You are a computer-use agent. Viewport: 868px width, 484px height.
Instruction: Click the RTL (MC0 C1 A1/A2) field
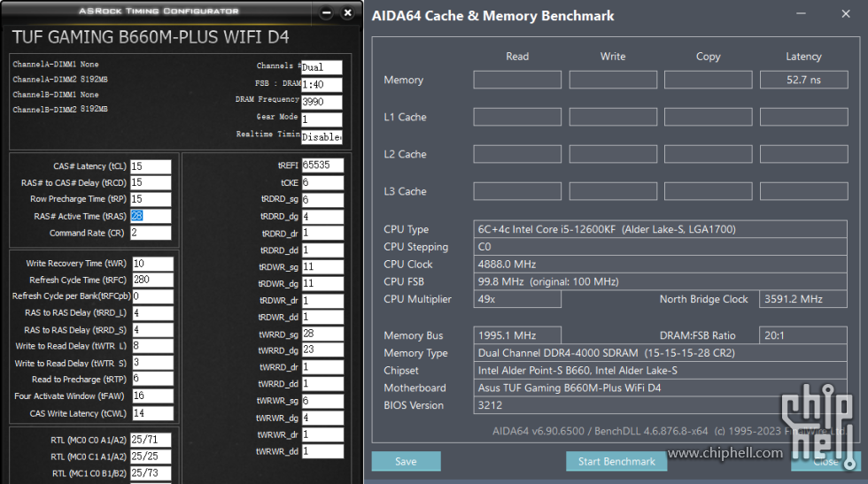151,457
